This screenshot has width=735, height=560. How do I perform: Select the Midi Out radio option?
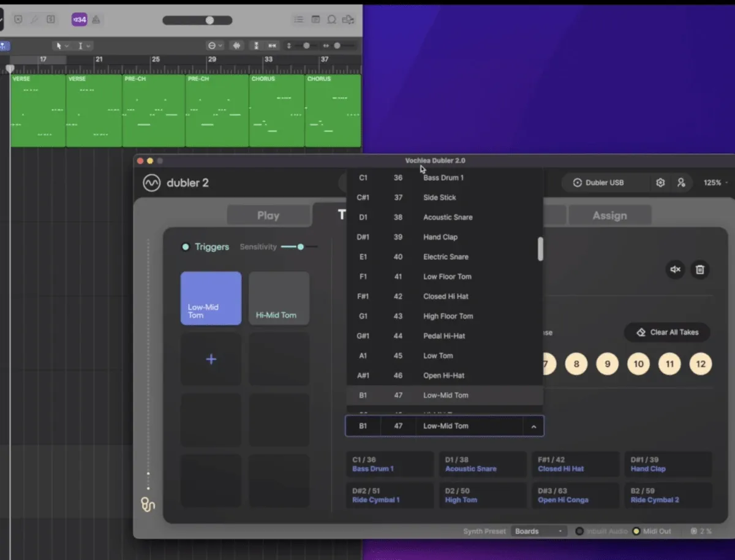(636, 531)
